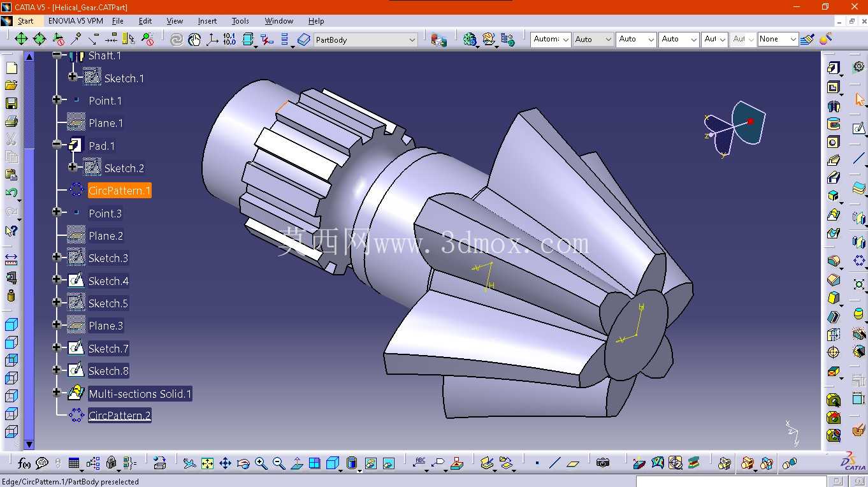Expand the Point.1 node

pyautogui.click(x=57, y=99)
